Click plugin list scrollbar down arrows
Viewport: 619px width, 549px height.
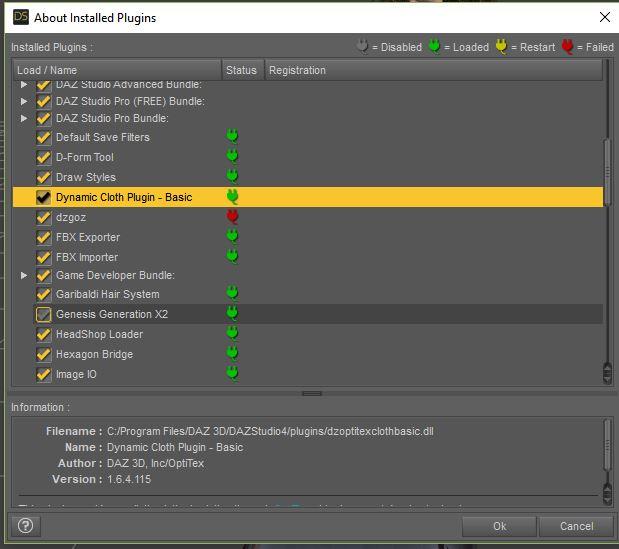[608, 373]
